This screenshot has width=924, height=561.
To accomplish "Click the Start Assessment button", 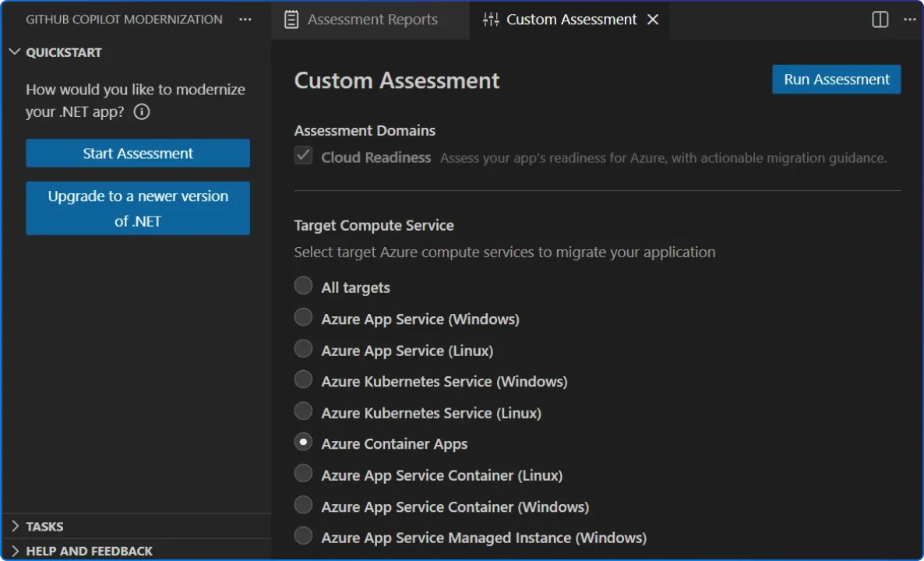I will point(138,153).
